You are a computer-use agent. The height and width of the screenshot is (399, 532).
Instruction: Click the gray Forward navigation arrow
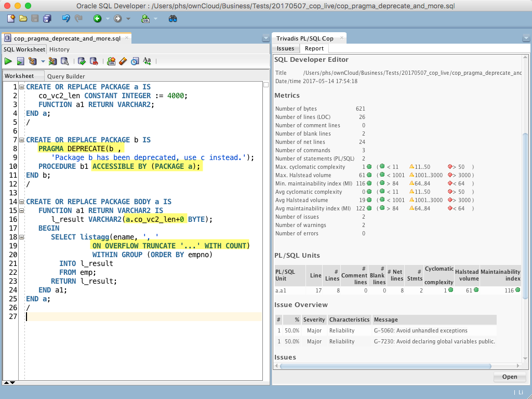click(x=118, y=19)
